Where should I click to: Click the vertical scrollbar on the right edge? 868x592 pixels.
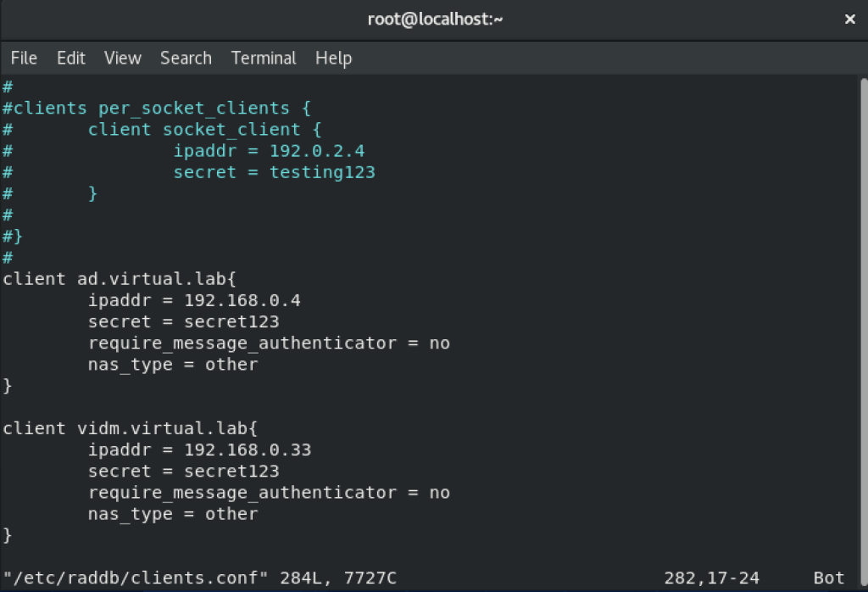864,322
